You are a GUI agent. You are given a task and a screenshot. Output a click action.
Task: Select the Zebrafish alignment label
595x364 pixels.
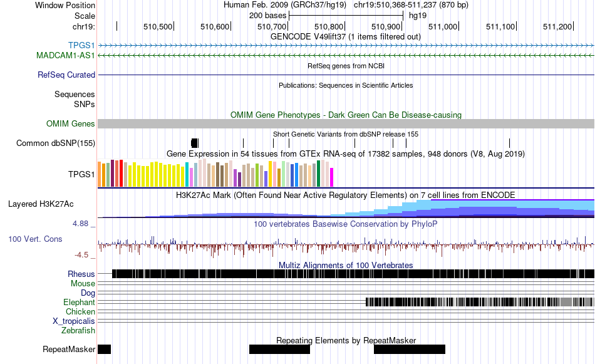(x=78, y=331)
